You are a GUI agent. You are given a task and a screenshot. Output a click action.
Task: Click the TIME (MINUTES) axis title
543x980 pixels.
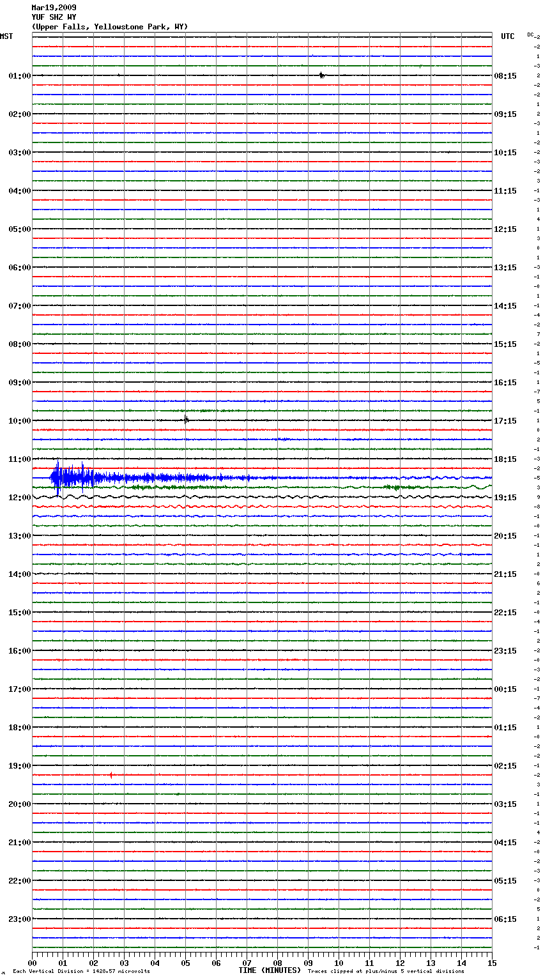click(x=270, y=970)
